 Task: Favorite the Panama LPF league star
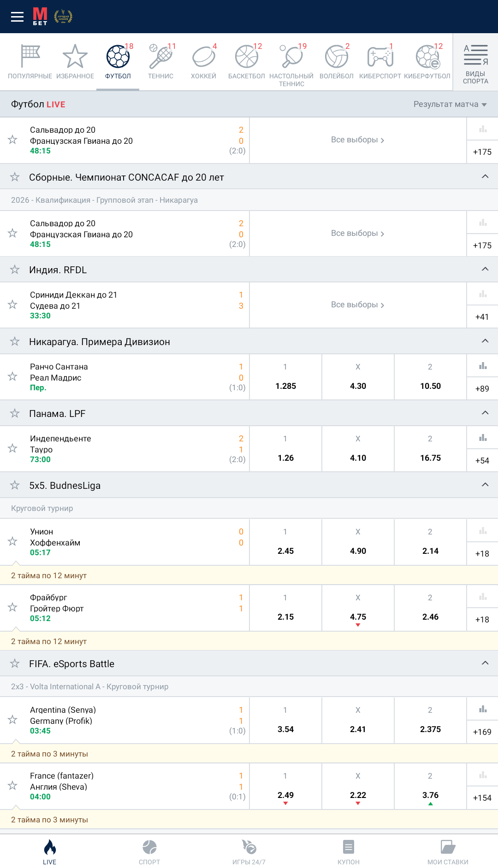tap(15, 413)
